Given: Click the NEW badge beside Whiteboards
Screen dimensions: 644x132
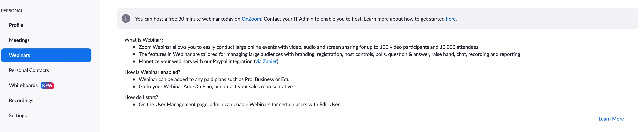Looking at the screenshot, I should click(47, 86).
